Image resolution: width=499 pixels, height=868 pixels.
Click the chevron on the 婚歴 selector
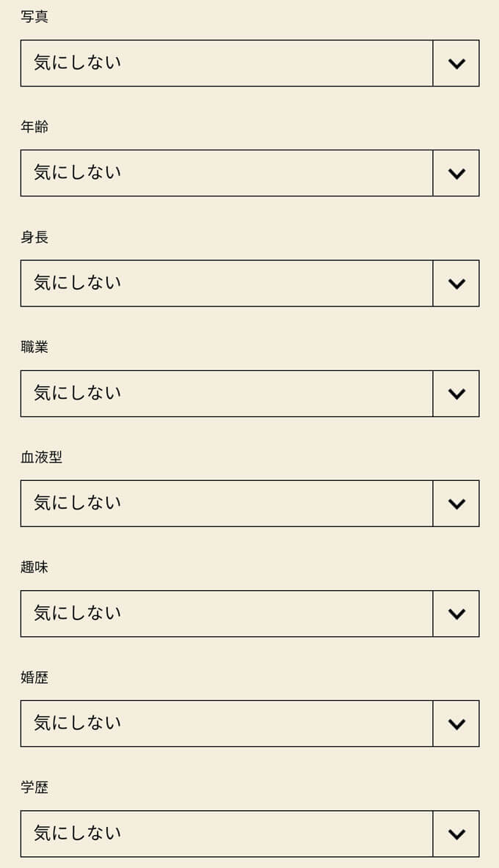(x=456, y=724)
